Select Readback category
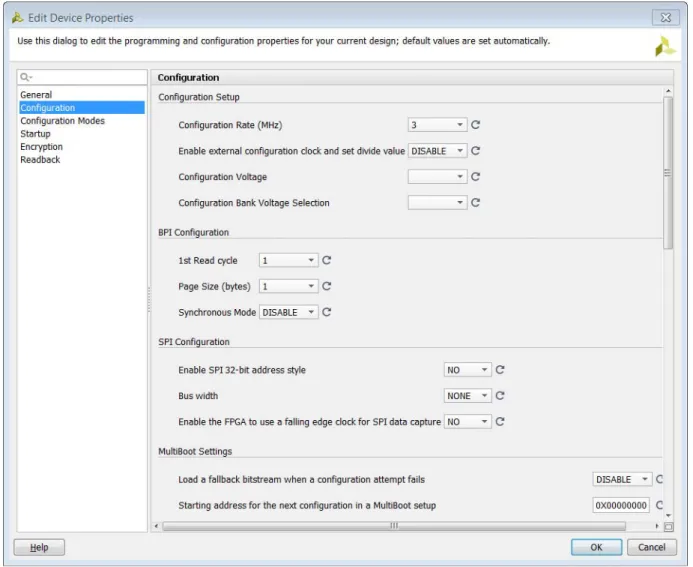 tap(82, 160)
